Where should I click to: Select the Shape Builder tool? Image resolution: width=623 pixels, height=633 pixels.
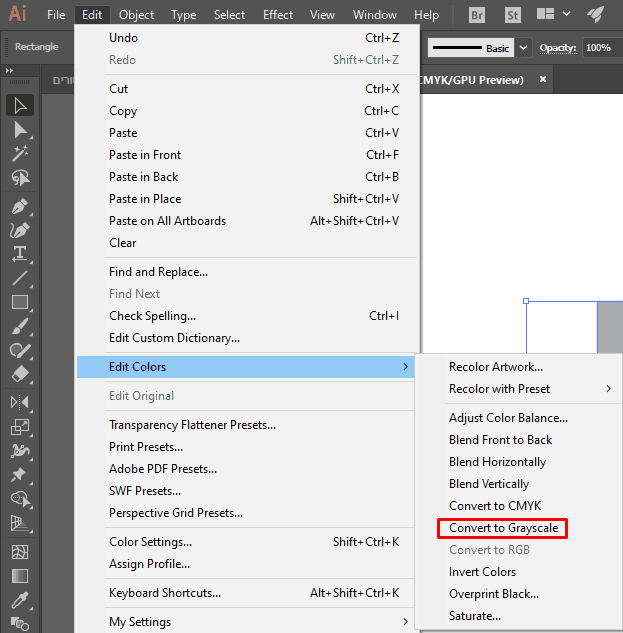pos(20,499)
